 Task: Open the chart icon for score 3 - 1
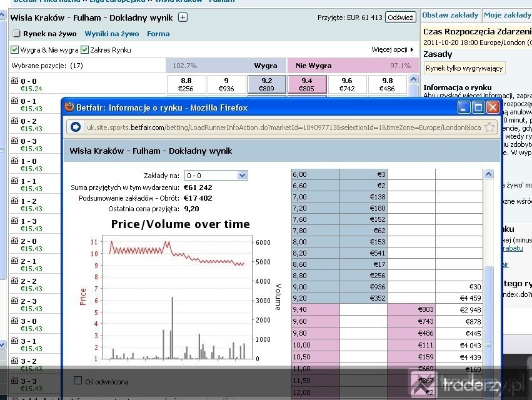click(x=14, y=341)
